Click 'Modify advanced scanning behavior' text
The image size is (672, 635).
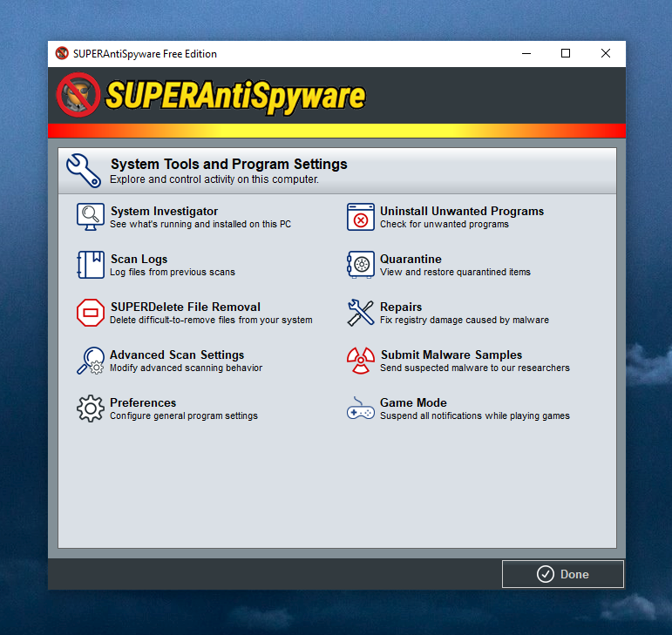point(186,368)
